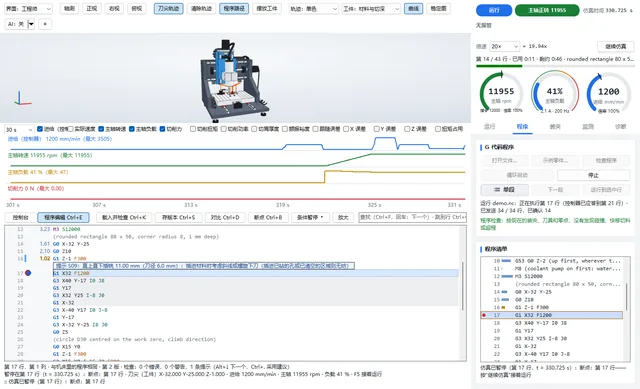640x389 pixels.
Task: Click the 存版本 Ctrl+S button
Action: (x=178, y=218)
